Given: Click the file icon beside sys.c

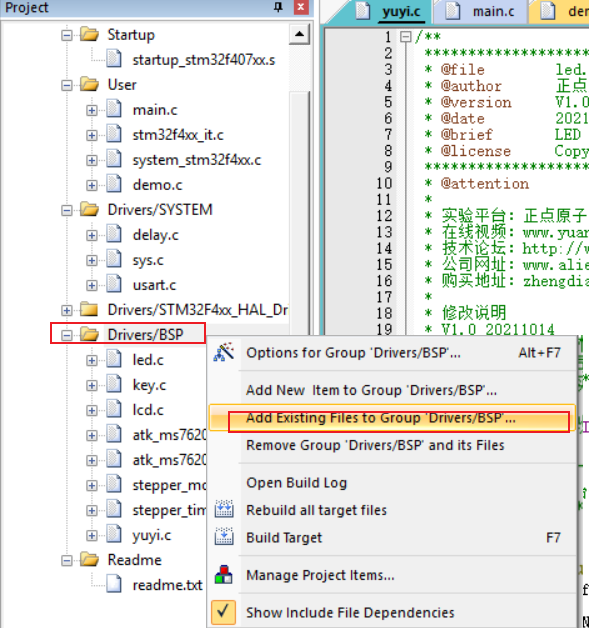Looking at the screenshot, I should (114, 260).
